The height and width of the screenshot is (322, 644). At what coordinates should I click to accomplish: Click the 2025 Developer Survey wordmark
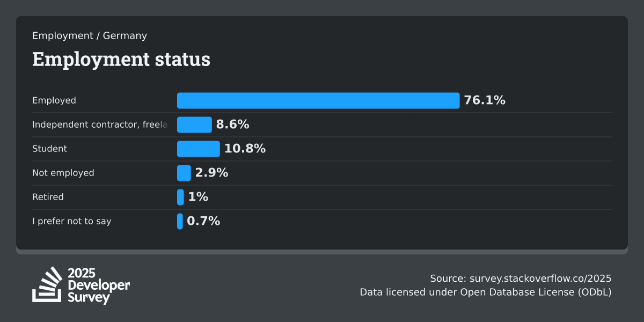pos(99,286)
